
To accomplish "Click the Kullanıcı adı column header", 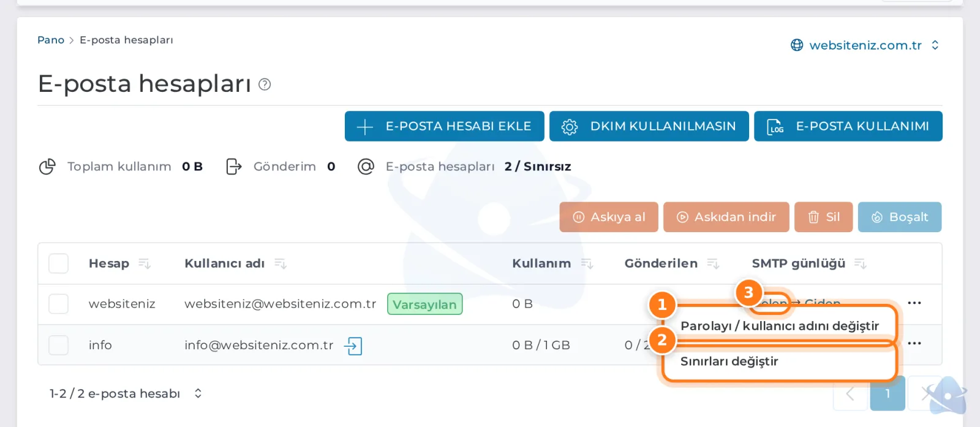I will 225,263.
